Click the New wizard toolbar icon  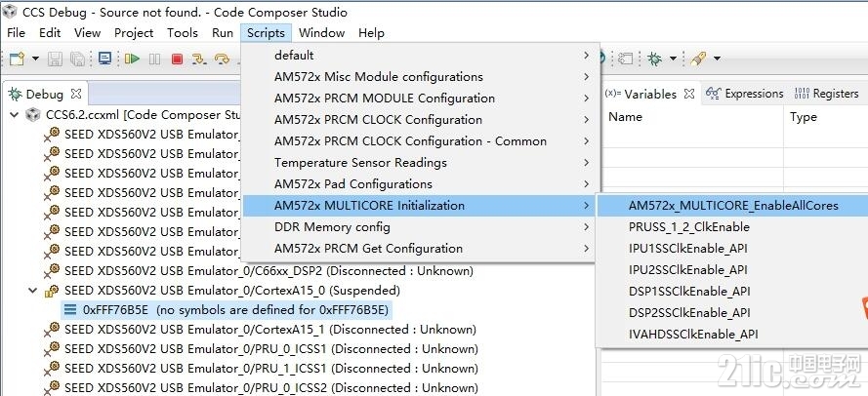click(x=18, y=59)
